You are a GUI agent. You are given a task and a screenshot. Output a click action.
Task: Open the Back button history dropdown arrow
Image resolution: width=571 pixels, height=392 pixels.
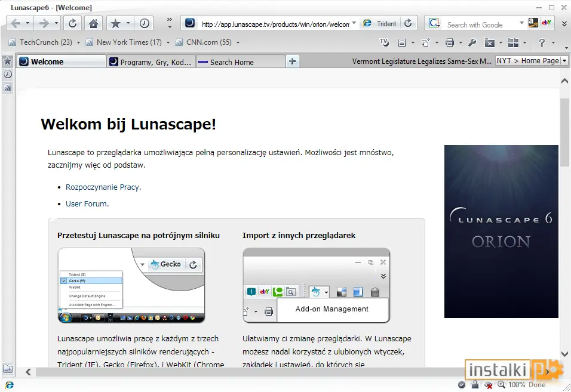coord(27,23)
